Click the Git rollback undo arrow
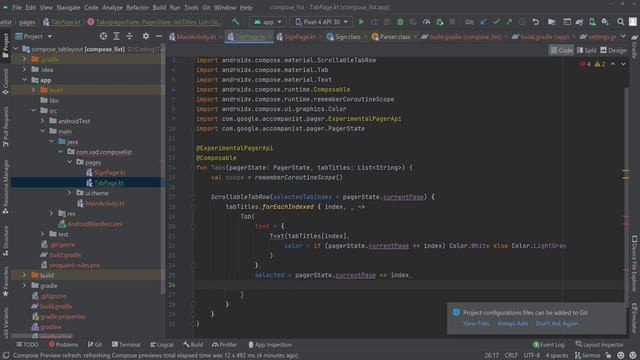The width and height of the screenshot is (640, 360). tap(536, 22)
